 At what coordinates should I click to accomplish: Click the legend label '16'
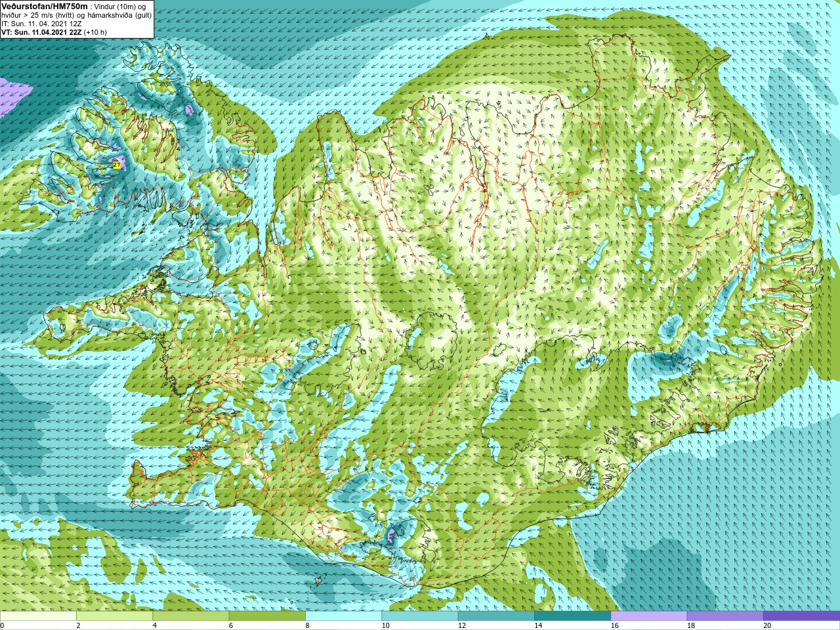pyautogui.click(x=614, y=625)
